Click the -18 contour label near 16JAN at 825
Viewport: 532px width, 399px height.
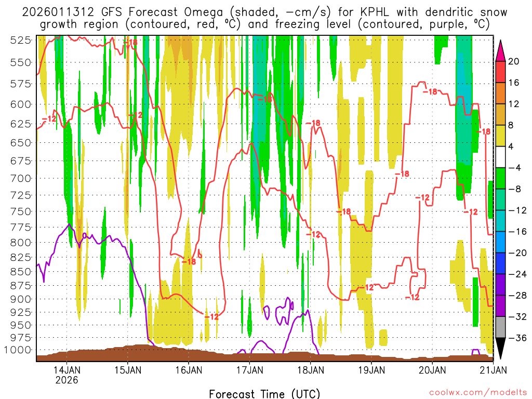(x=189, y=262)
